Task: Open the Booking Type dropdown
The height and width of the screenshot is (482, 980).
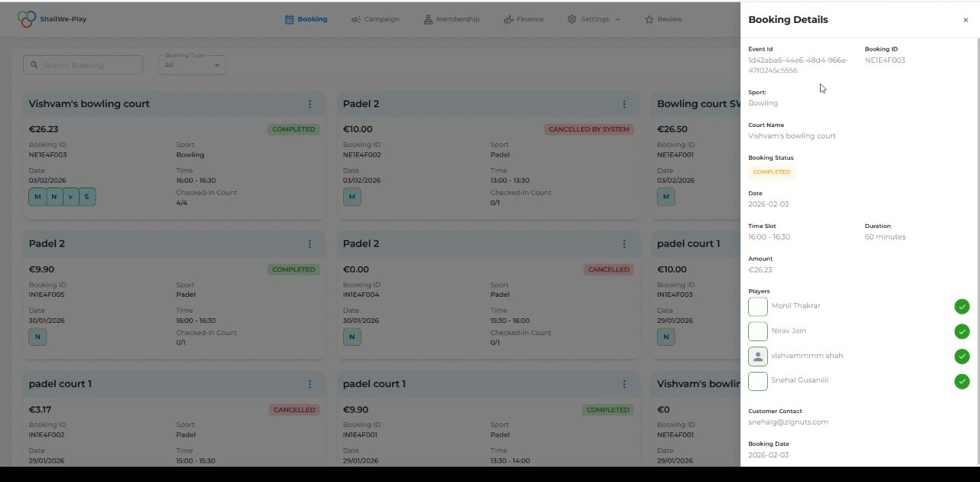Action: (x=191, y=65)
